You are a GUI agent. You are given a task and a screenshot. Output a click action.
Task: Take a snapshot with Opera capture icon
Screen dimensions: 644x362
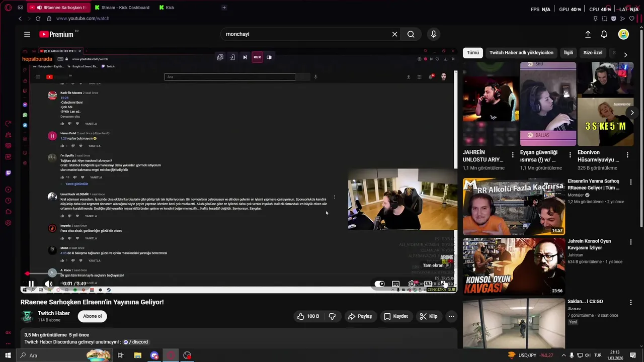coord(605,19)
